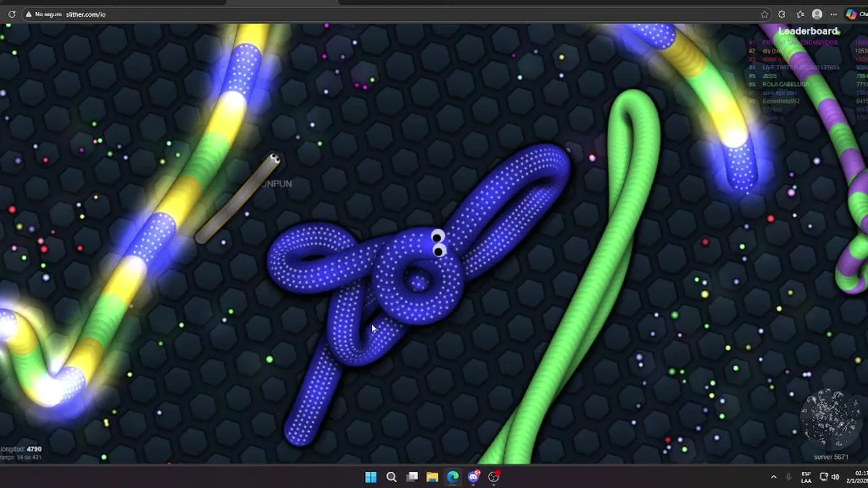Image resolution: width=868 pixels, height=488 pixels.
Task: Click the Leaderboard title
Action: [808, 31]
